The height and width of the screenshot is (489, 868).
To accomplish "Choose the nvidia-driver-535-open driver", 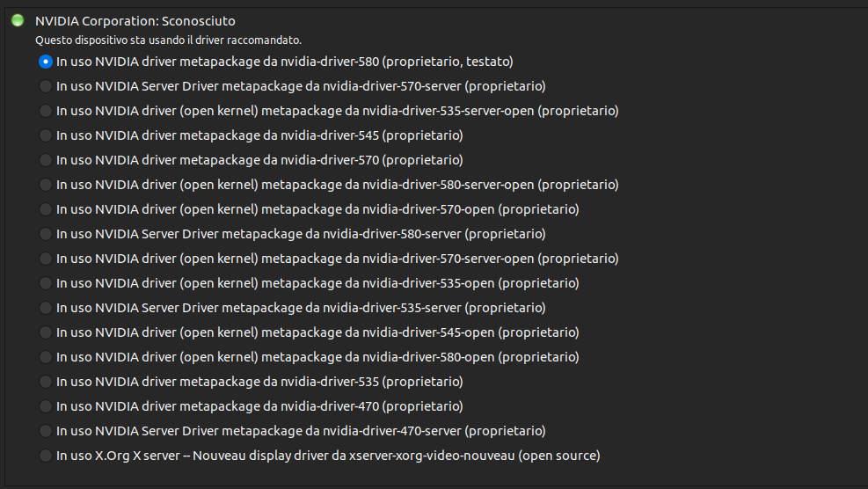I will (46, 283).
